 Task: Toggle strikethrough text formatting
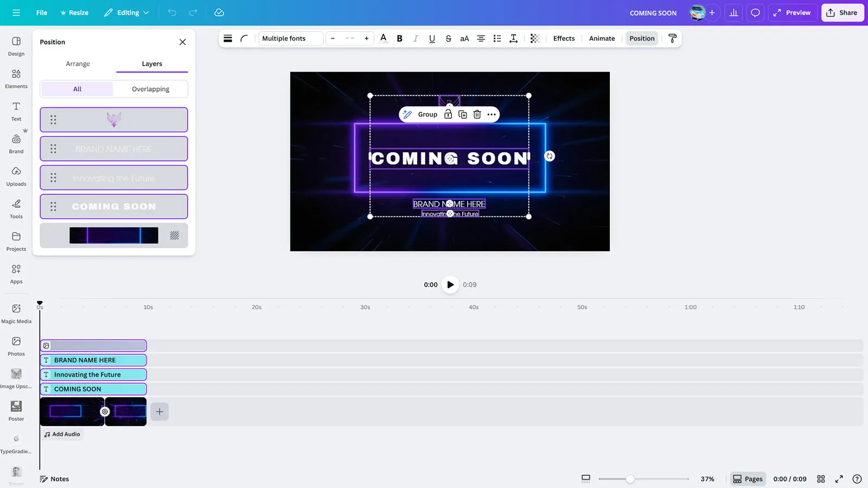(448, 38)
